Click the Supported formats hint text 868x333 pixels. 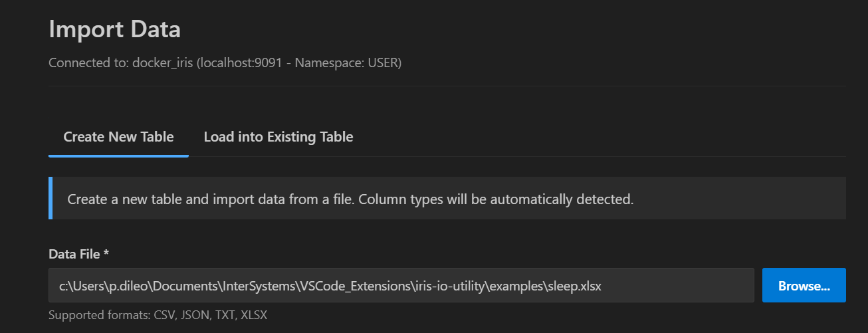tap(158, 314)
